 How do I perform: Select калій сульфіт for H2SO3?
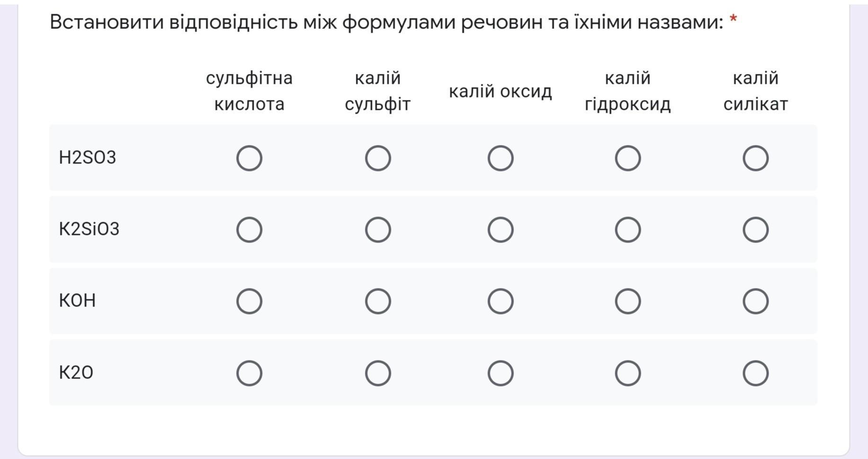click(378, 158)
